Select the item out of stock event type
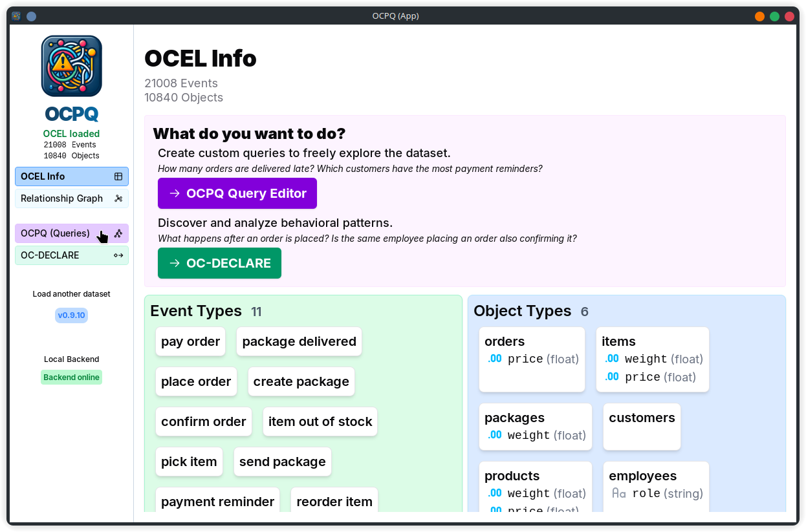 [x=320, y=421]
